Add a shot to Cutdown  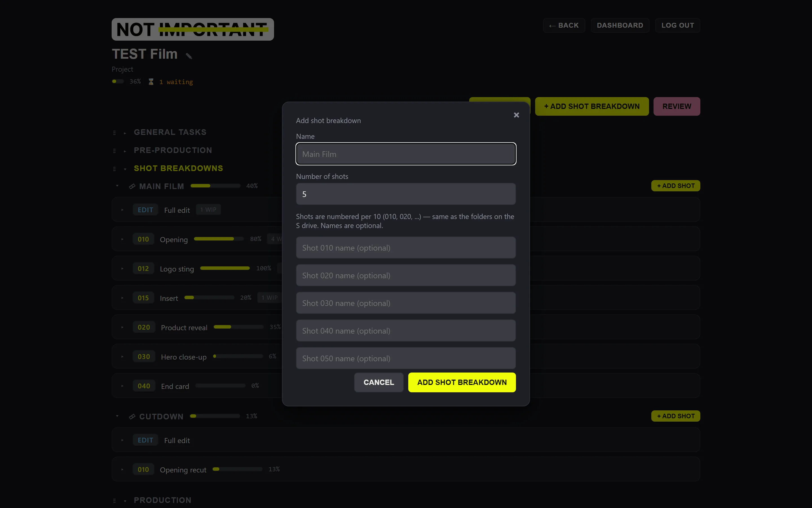676,416
